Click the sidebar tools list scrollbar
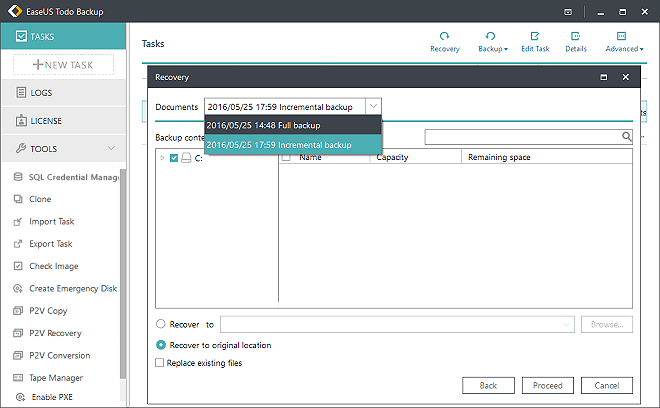The width and height of the screenshot is (660, 408). point(123,270)
